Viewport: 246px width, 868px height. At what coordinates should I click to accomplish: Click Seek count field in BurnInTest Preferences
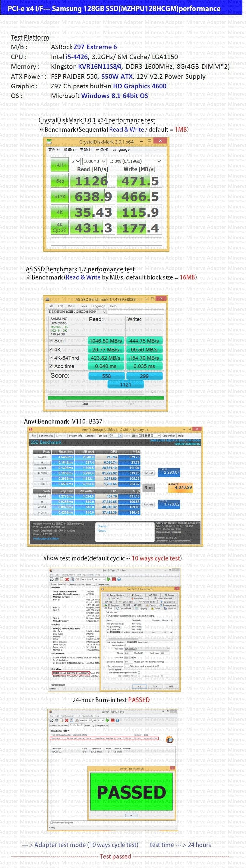click(x=165, y=653)
